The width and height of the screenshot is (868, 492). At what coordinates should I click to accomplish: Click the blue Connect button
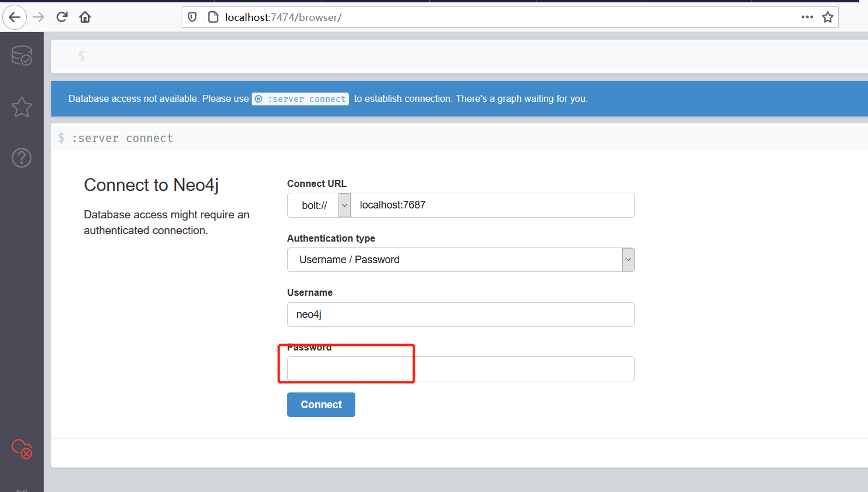[321, 405]
